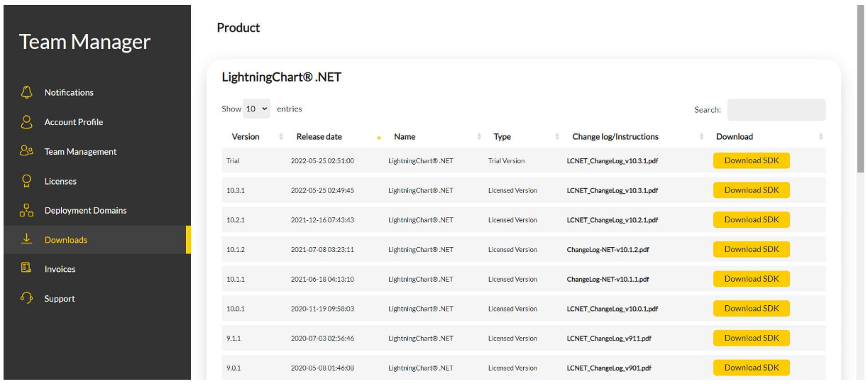Click the Team Management people icon
868x384 pixels.
[27, 151]
